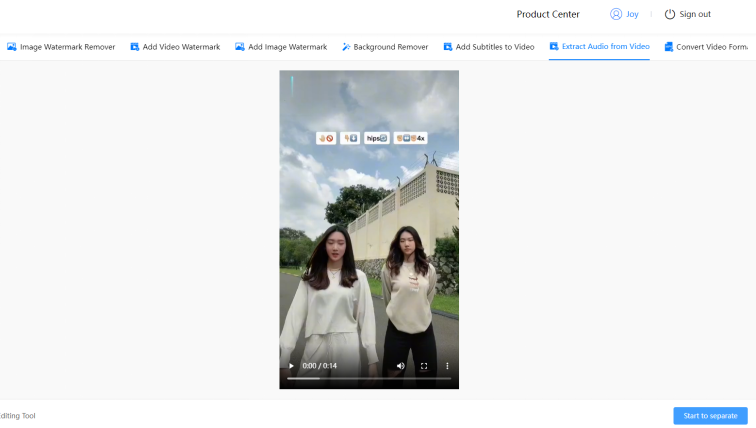Viewport: 756px width, 428px height.
Task: Open the Background Remover tab
Action: (385, 47)
